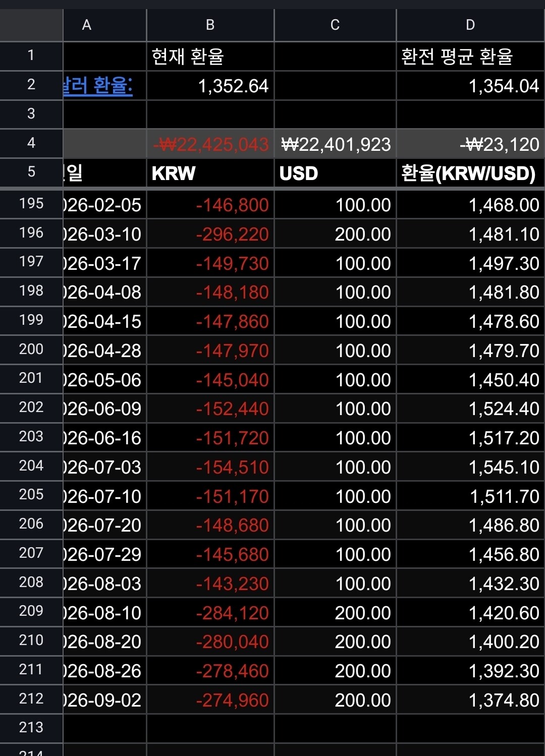The width and height of the screenshot is (545, 756).
Task: Click the select-all corner box
Action: point(31,25)
